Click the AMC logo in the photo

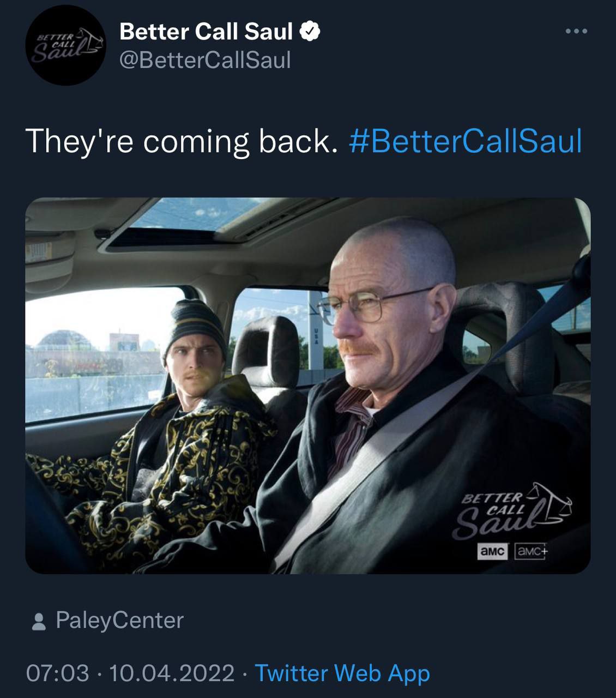[x=492, y=551]
